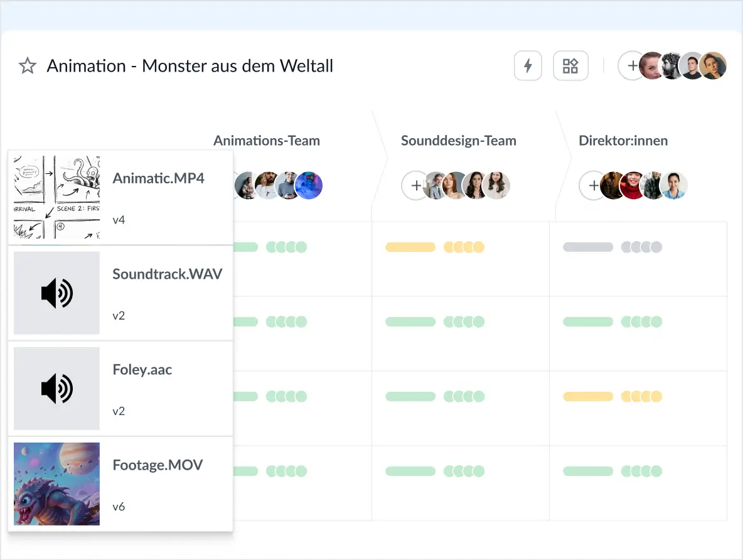Click green status bar for Footage.MOV Sounddesign-Team
This screenshot has width=743, height=560.
click(410, 471)
